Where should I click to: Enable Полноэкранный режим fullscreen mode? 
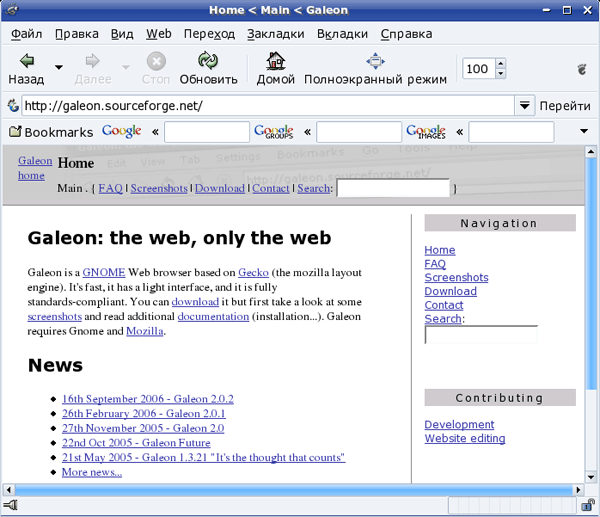click(x=375, y=68)
